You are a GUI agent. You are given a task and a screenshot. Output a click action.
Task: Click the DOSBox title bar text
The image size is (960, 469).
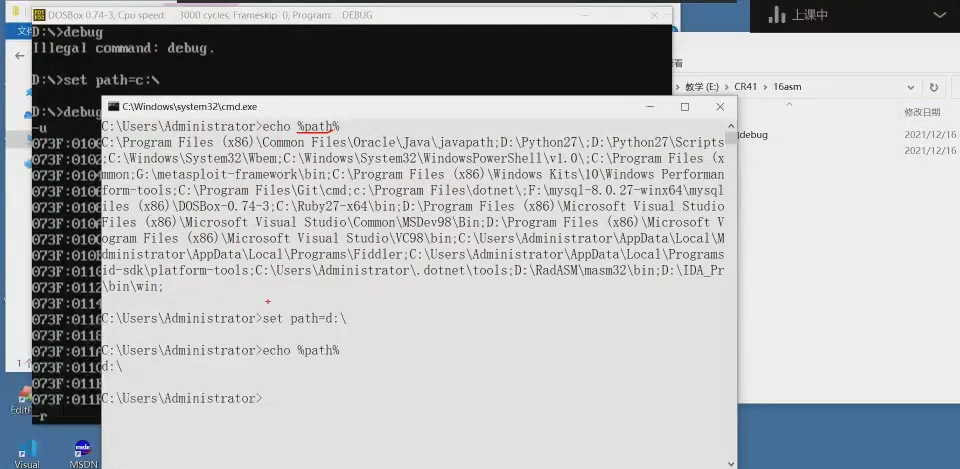[x=210, y=15]
